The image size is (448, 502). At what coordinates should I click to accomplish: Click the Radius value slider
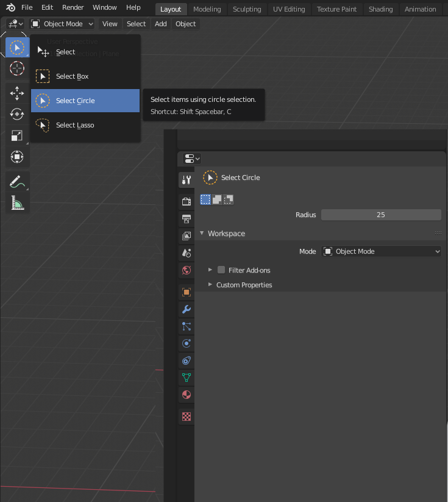click(x=381, y=215)
